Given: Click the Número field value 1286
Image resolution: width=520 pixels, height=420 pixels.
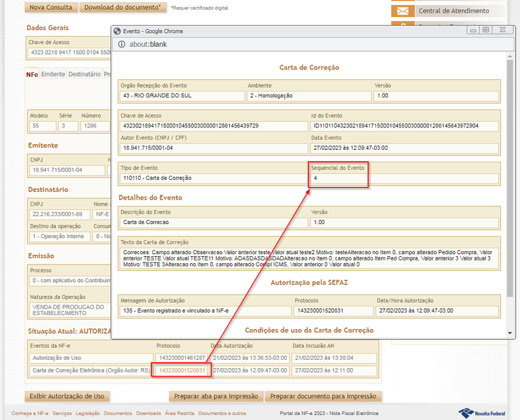Looking at the screenshot, I should [x=95, y=126].
